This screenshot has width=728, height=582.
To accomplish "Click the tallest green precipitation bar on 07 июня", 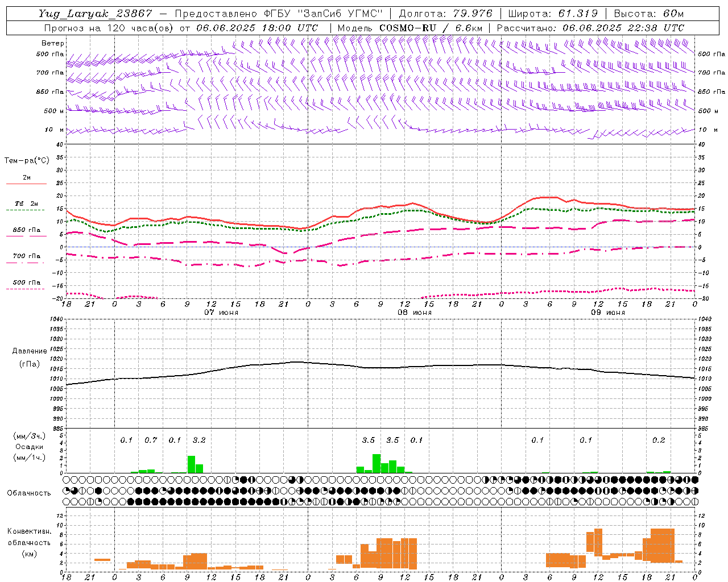I will (191, 464).
